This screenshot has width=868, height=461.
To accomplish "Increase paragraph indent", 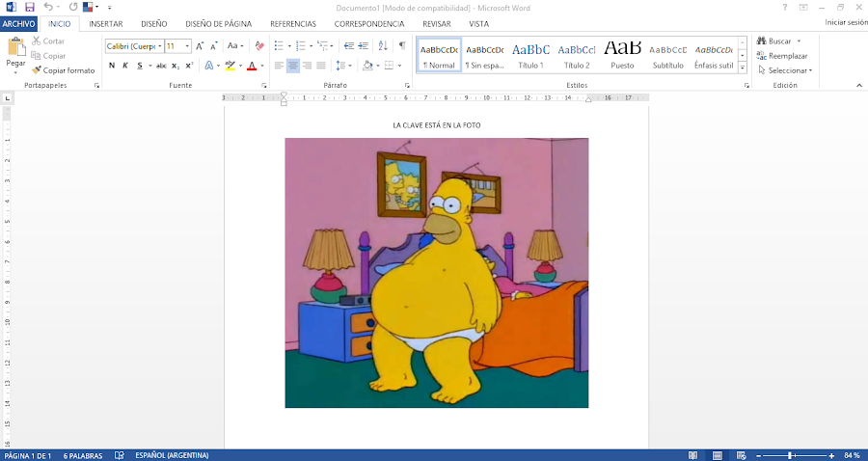I will [364, 46].
